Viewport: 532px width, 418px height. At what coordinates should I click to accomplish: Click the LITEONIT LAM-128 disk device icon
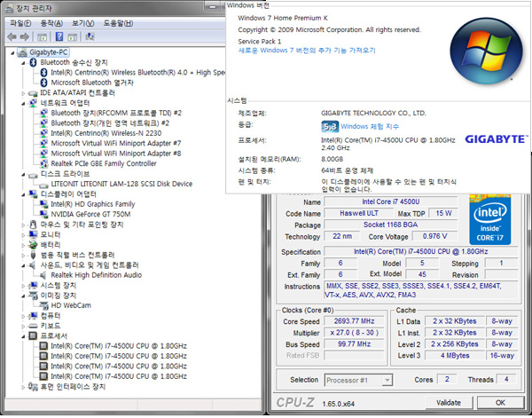pos(43,185)
